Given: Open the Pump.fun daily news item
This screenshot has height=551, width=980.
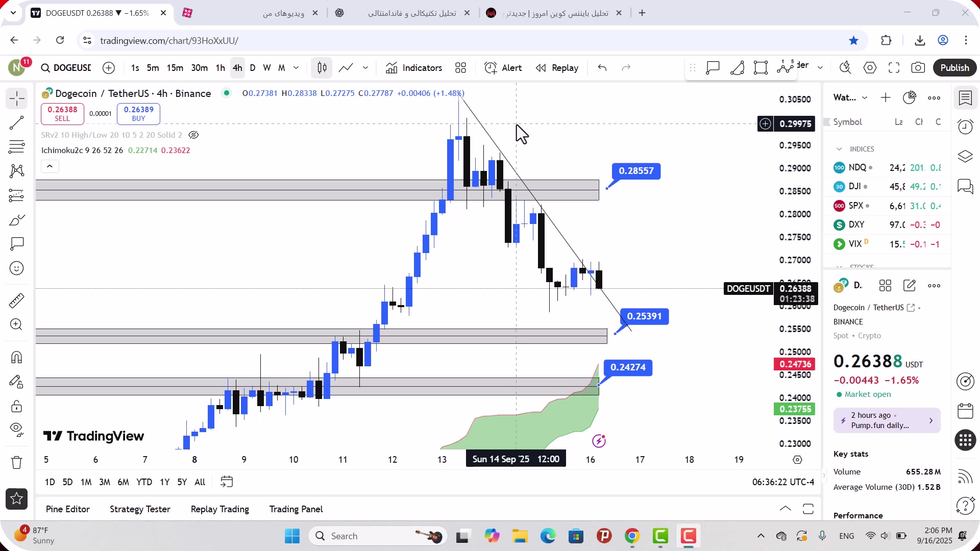Looking at the screenshot, I should 887,420.
